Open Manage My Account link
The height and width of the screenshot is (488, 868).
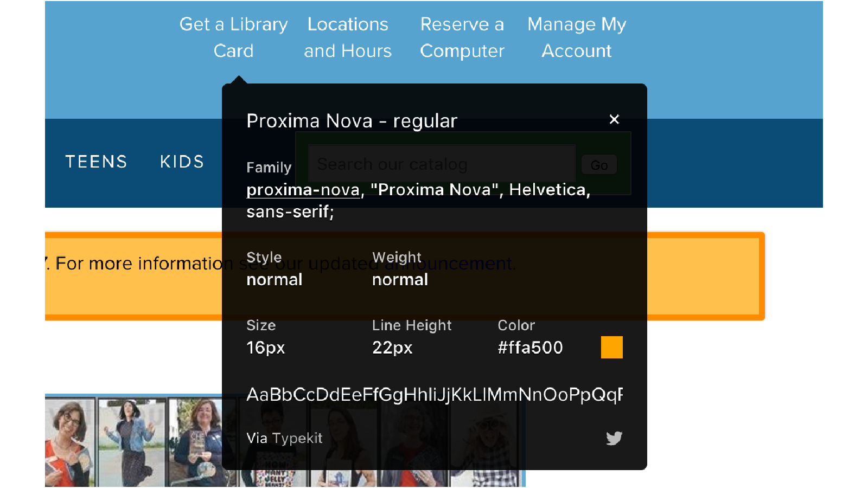[x=577, y=37]
